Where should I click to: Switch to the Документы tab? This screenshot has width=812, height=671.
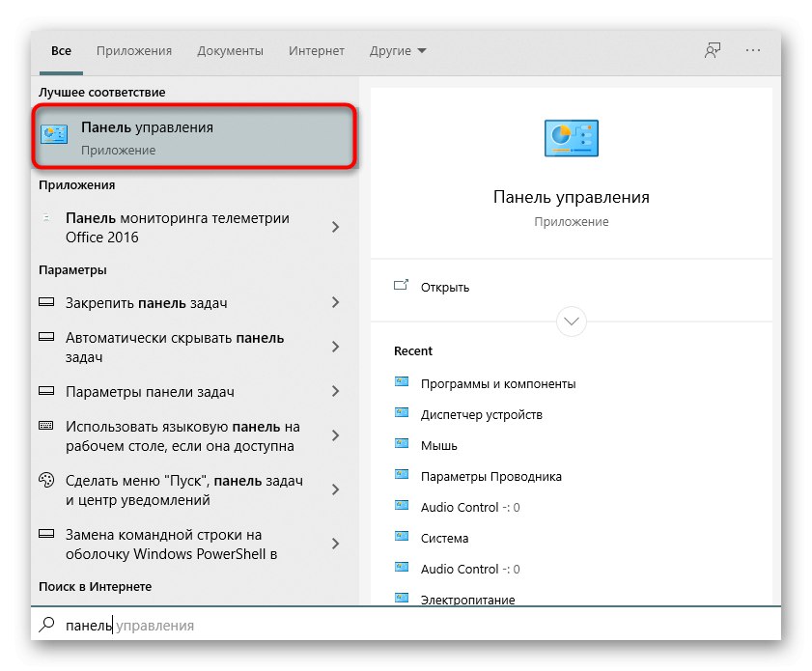point(230,51)
